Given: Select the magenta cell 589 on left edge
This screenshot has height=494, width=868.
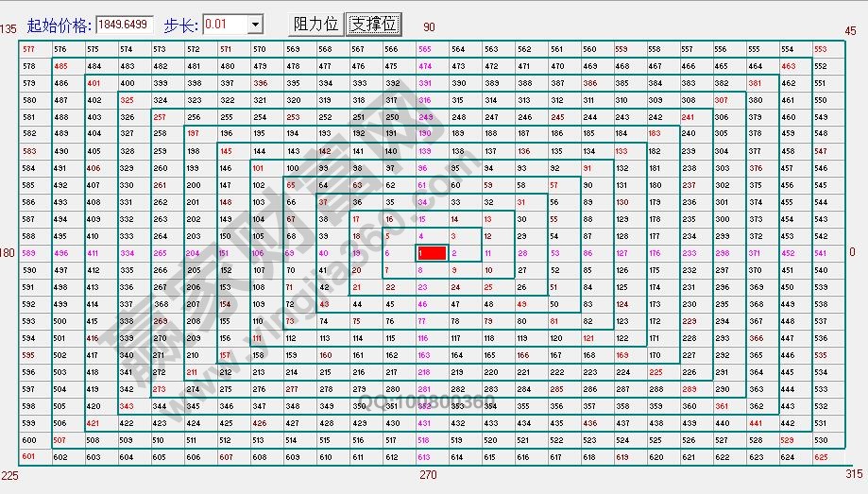Looking at the screenshot, I should 28,253.
